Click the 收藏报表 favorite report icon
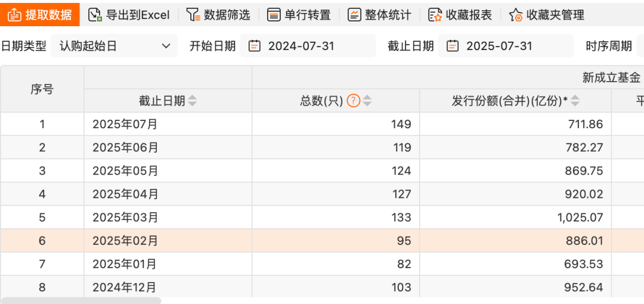Screen dimensions: 644x304 [x=435, y=15]
